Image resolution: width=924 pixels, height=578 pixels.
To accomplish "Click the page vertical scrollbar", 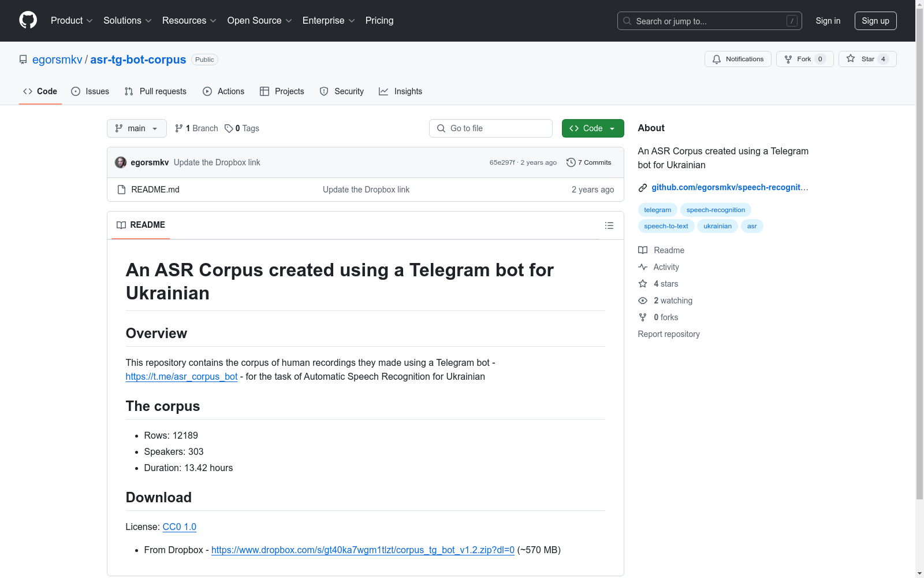I will click(x=919, y=254).
